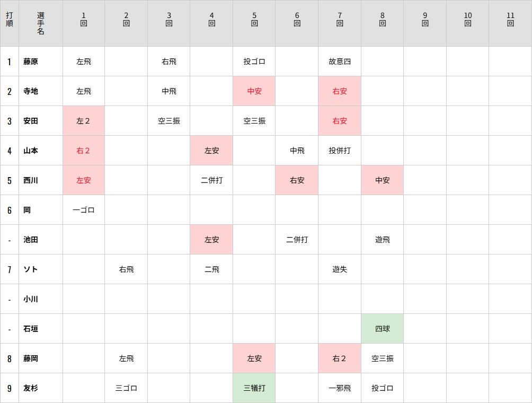This screenshot has height=403, width=532.
Task: Click the 1回 inning column header
Action: [84, 19]
